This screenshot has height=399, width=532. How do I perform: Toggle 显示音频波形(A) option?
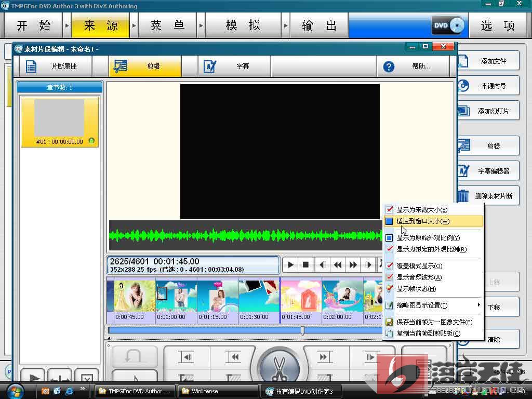(434, 277)
